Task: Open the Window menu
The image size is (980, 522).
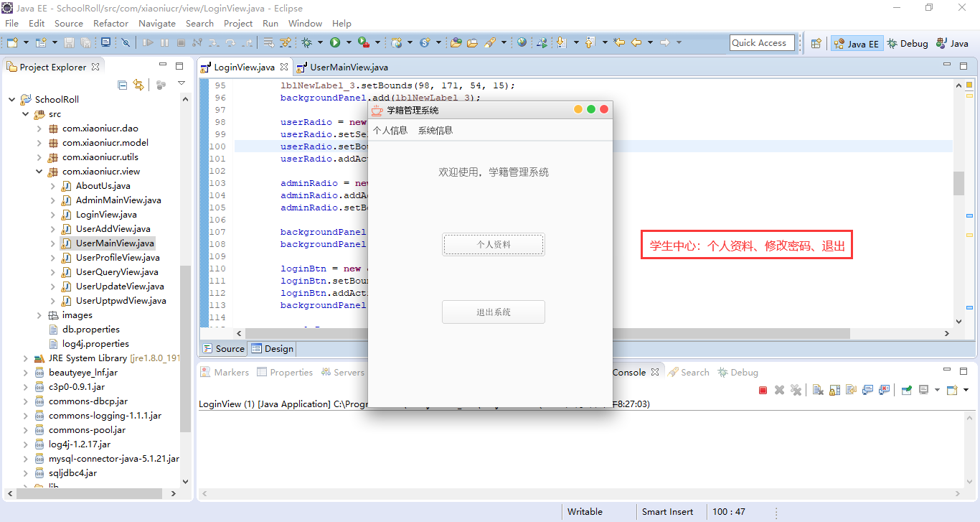Action: [305, 23]
